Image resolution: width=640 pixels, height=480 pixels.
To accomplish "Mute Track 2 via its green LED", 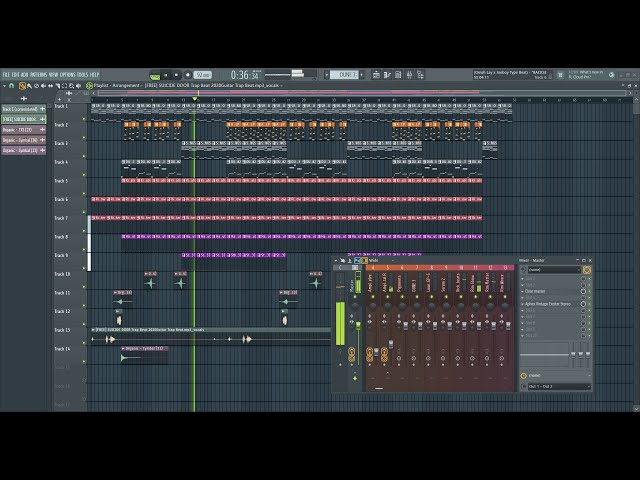I will (x=84, y=138).
